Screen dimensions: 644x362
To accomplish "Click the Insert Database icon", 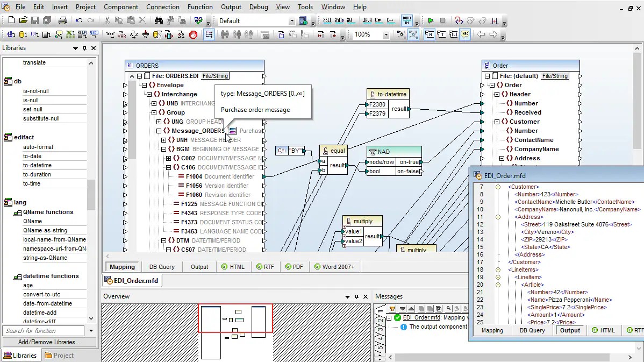I will [23, 34].
